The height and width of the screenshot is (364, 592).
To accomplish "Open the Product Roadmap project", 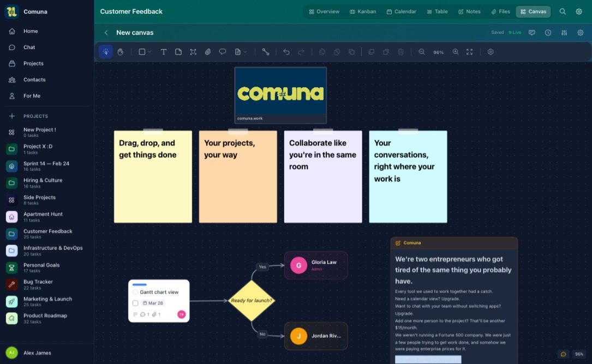I will [47, 318].
